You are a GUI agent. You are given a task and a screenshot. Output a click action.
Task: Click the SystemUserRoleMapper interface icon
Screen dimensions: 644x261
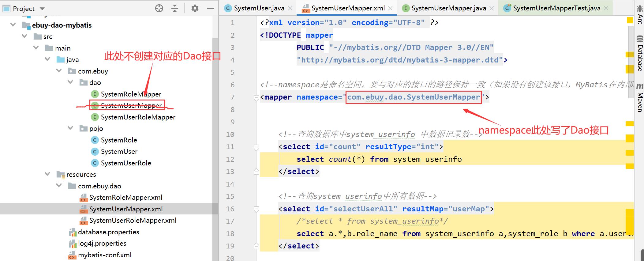pos(95,117)
